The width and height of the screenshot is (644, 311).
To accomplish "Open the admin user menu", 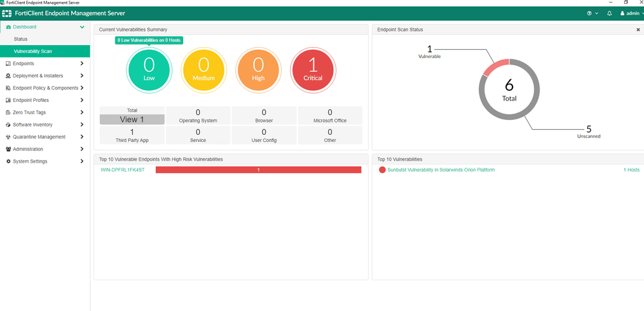I will (632, 14).
